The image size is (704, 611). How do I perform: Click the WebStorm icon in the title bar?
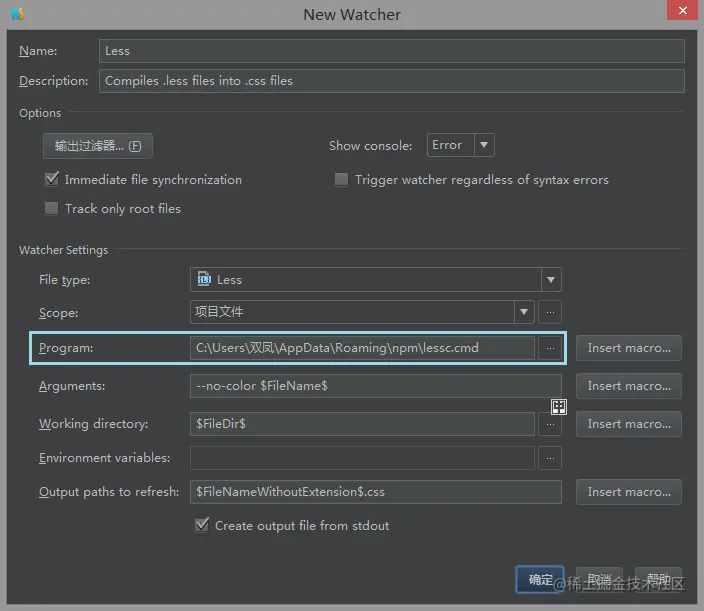click(17, 14)
